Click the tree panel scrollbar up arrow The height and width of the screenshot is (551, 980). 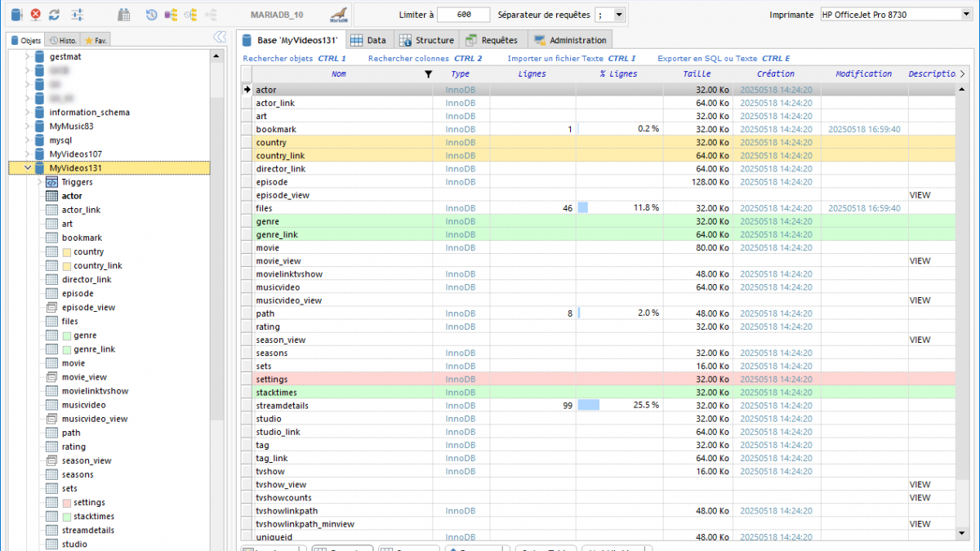click(x=216, y=56)
